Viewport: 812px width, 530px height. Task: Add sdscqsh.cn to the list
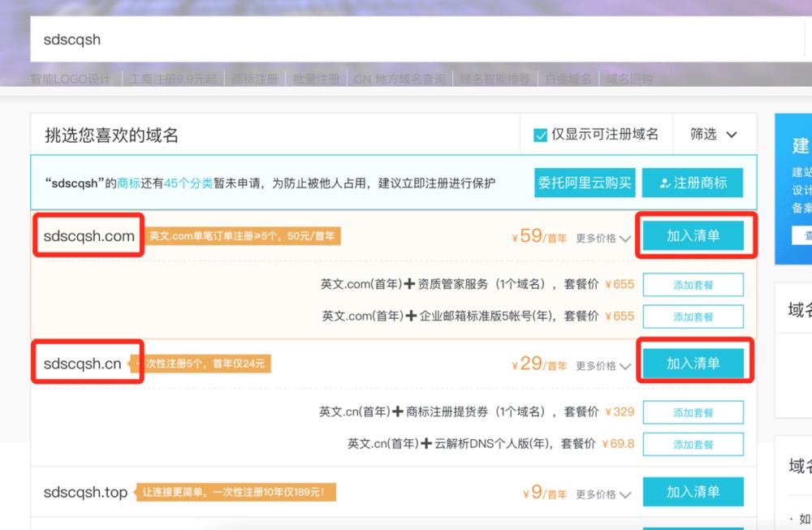693,364
